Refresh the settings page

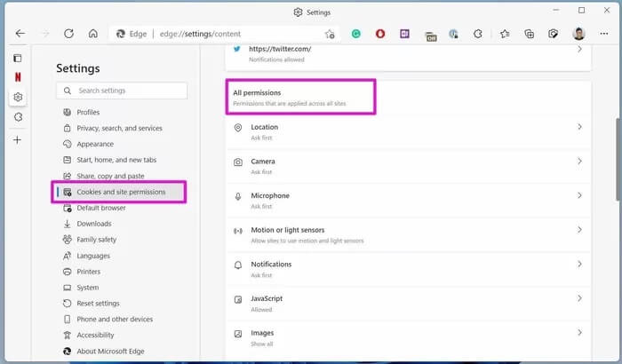tap(68, 34)
